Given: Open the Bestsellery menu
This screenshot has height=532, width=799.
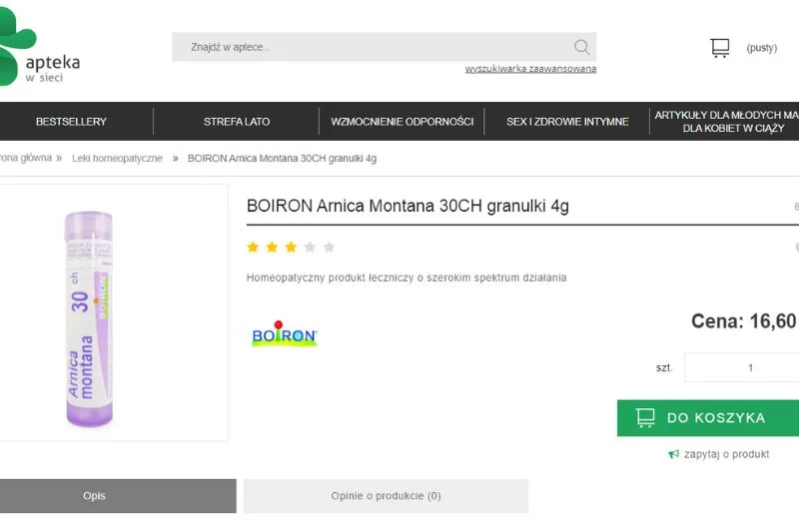Looking at the screenshot, I should coord(71,122).
